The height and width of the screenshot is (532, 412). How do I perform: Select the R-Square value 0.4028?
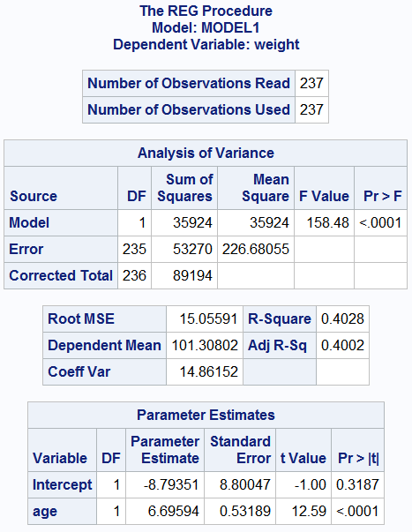click(342, 318)
